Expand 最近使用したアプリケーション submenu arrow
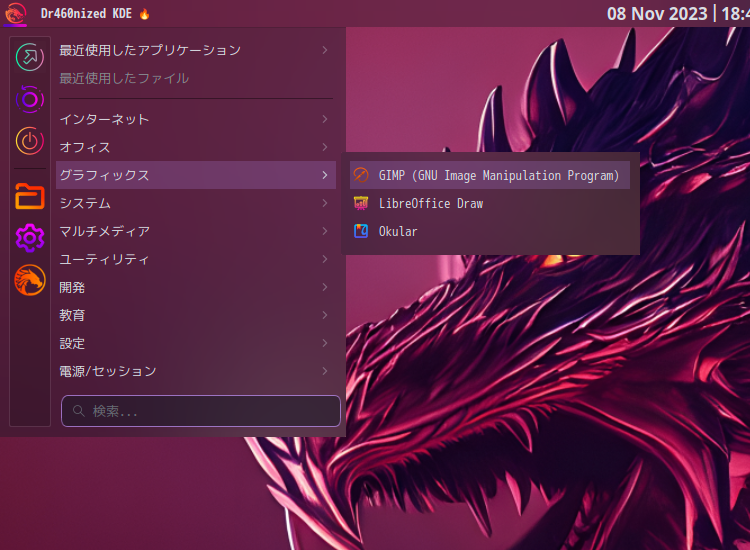The height and width of the screenshot is (550, 750). [325, 50]
